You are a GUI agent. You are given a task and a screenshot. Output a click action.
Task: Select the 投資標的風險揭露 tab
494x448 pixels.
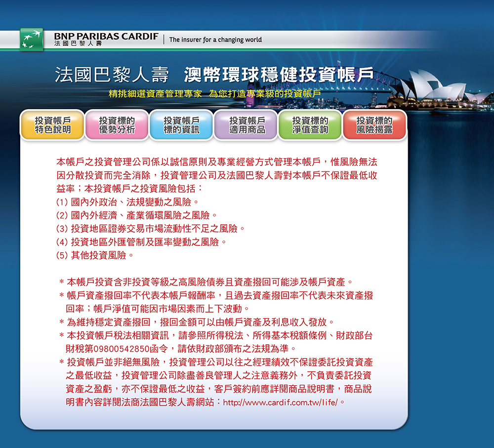374,125
